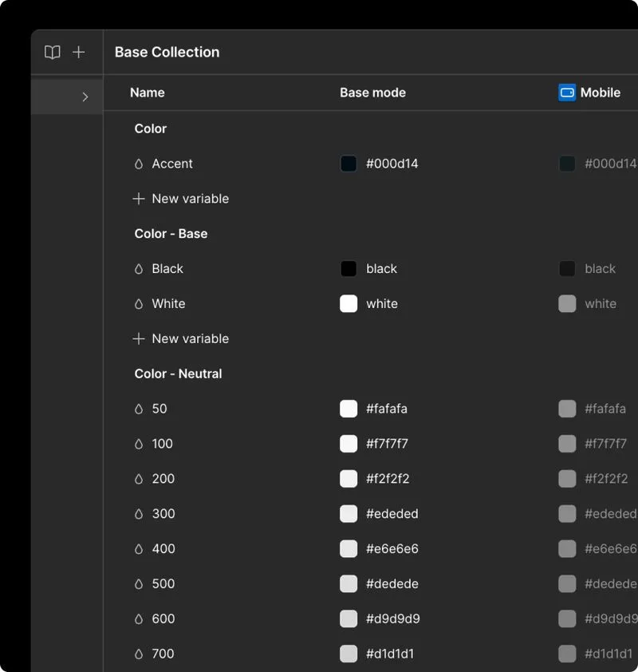Click the Mobile mode column header
The width and height of the screenshot is (638, 672).
tap(600, 93)
